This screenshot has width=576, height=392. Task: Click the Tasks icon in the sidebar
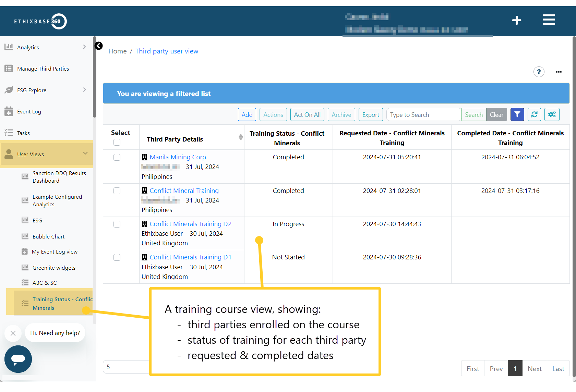pyautogui.click(x=9, y=133)
